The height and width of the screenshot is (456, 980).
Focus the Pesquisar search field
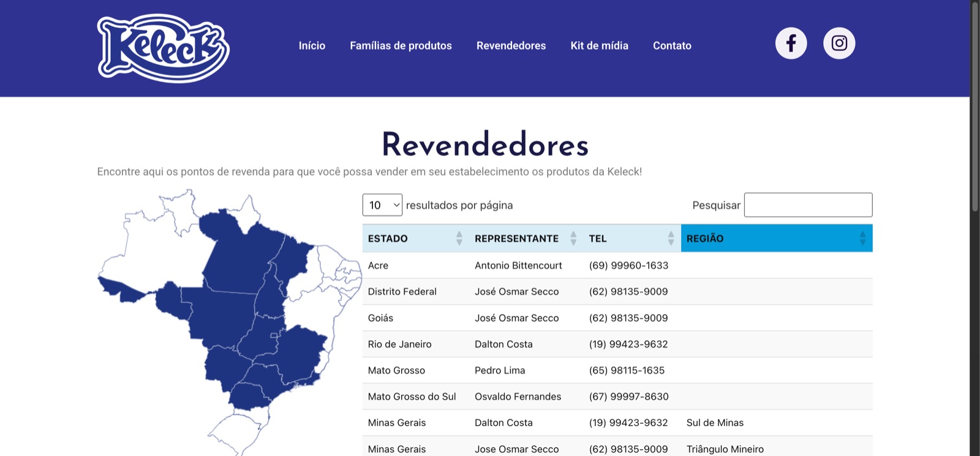(x=808, y=205)
